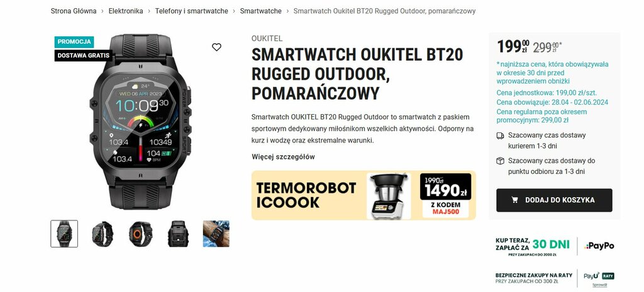The image size is (644, 292).
Task: Click chevron before Smartwatche breadcrumb
Action: (234, 11)
